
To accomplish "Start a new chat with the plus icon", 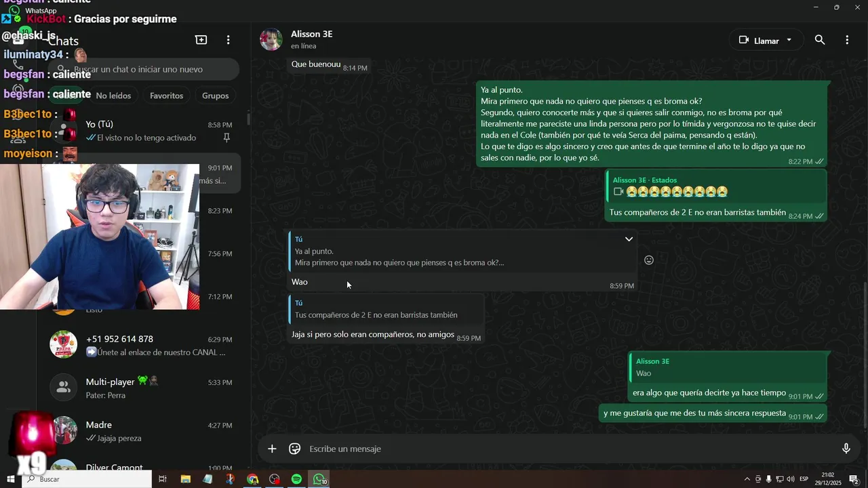I will (x=201, y=40).
